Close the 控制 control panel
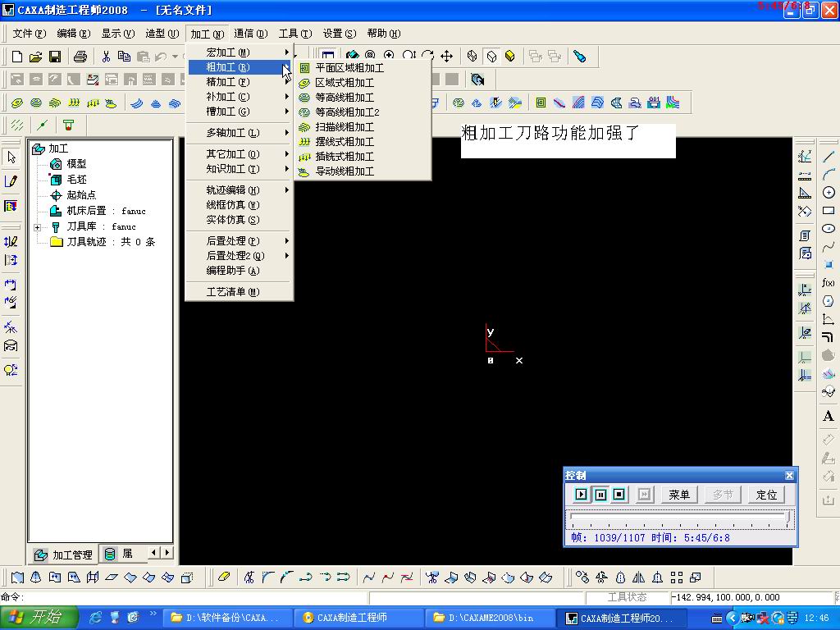840x630 pixels. 789,475
